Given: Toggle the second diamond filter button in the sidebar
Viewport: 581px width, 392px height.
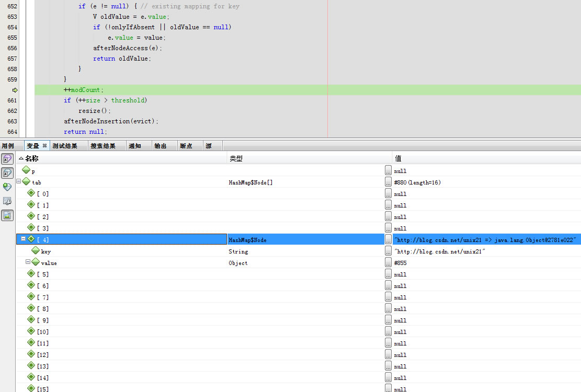Looking at the screenshot, I should pos(7,173).
